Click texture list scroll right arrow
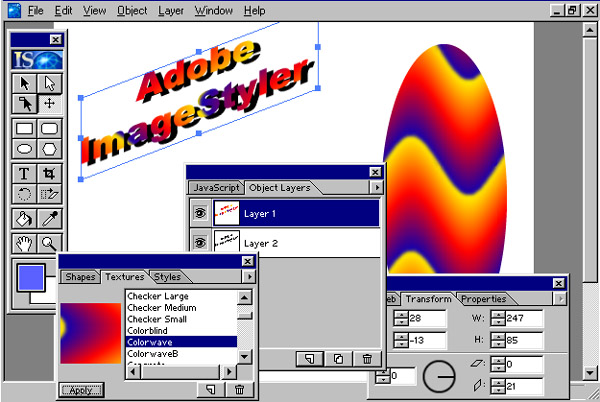 (x=229, y=371)
